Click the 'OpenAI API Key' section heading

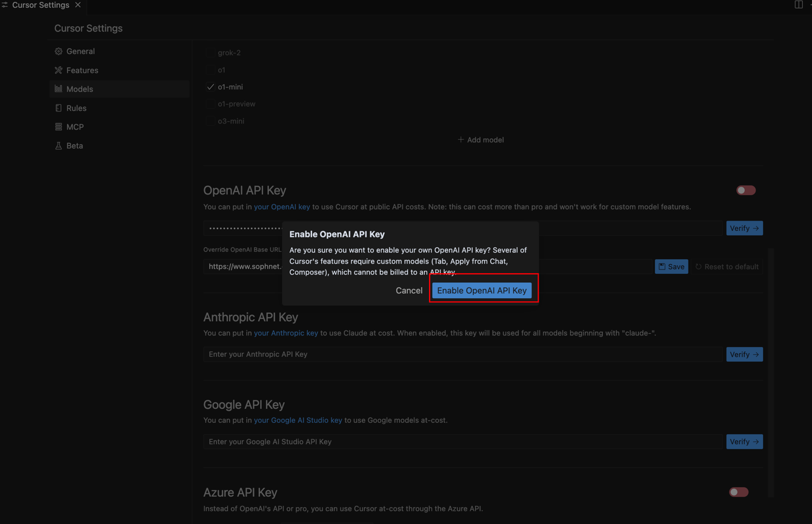(245, 190)
